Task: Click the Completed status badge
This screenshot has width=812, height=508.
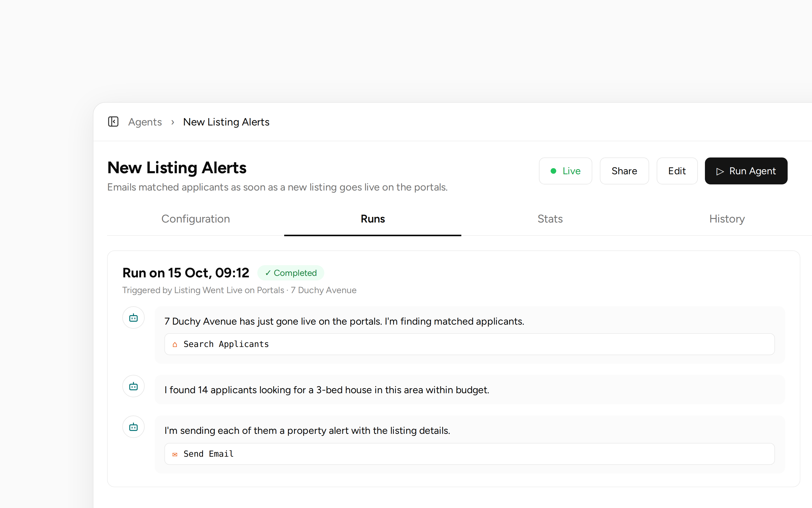Action: pos(291,273)
